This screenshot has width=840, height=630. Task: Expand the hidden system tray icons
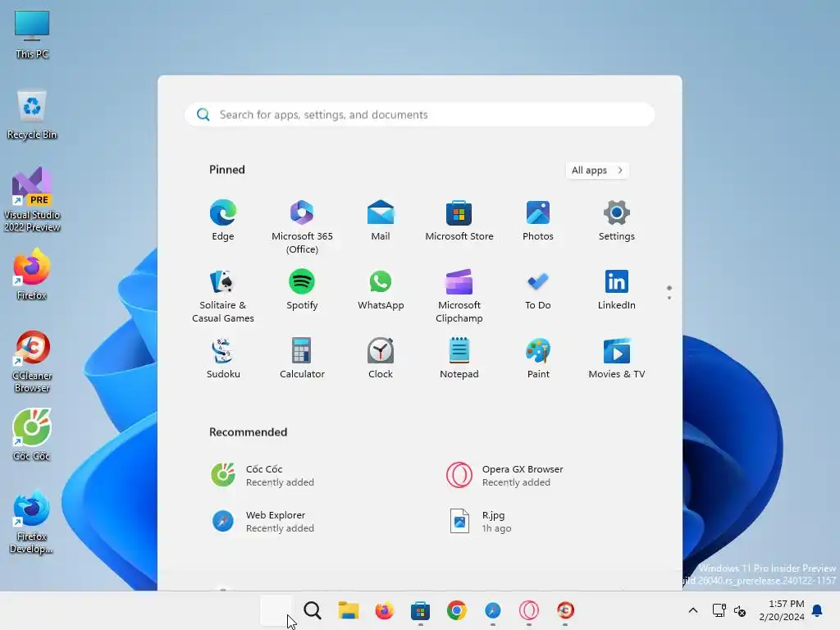coord(692,610)
